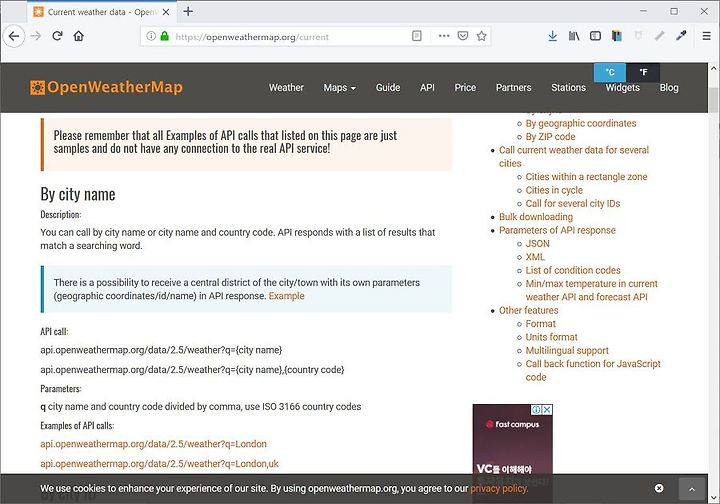
Task: Open the weather?q=London,uk example link
Action: pos(159,464)
